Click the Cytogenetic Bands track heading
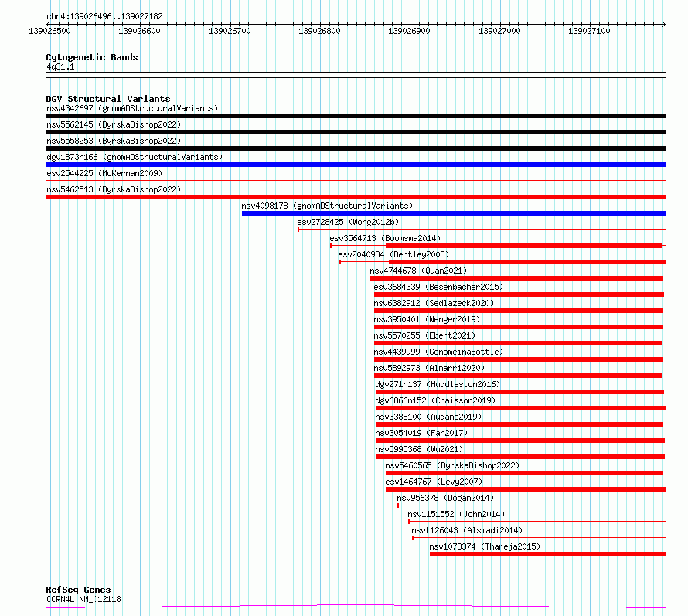The height and width of the screenshot is (616, 688). (x=92, y=57)
